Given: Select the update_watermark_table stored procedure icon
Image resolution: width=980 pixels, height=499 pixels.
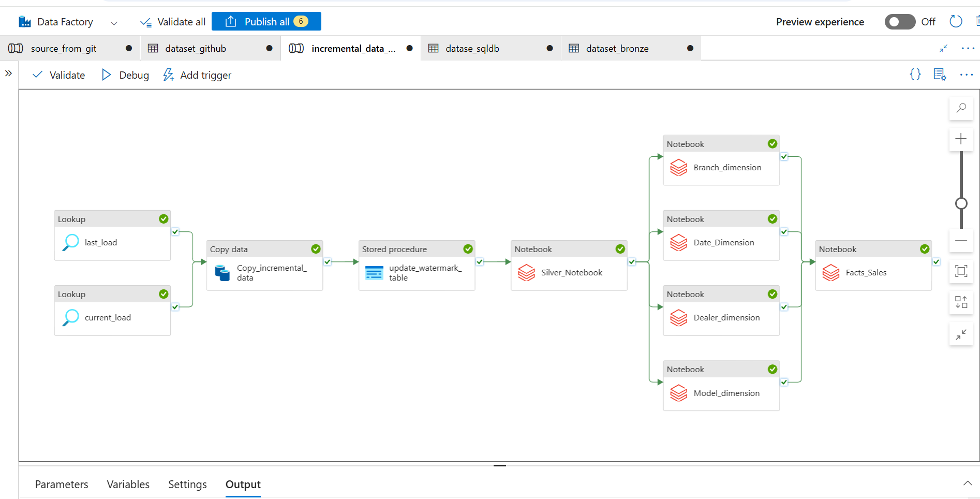Looking at the screenshot, I should [374, 273].
